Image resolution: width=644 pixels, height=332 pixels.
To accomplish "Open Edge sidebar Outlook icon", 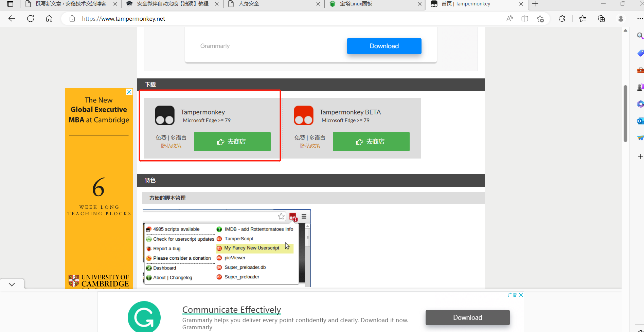I will click(x=640, y=121).
